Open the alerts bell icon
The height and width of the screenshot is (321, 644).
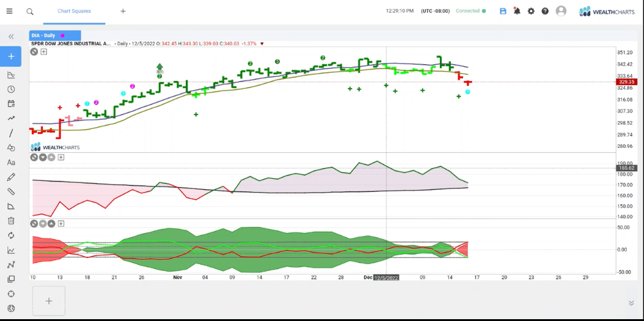(517, 11)
